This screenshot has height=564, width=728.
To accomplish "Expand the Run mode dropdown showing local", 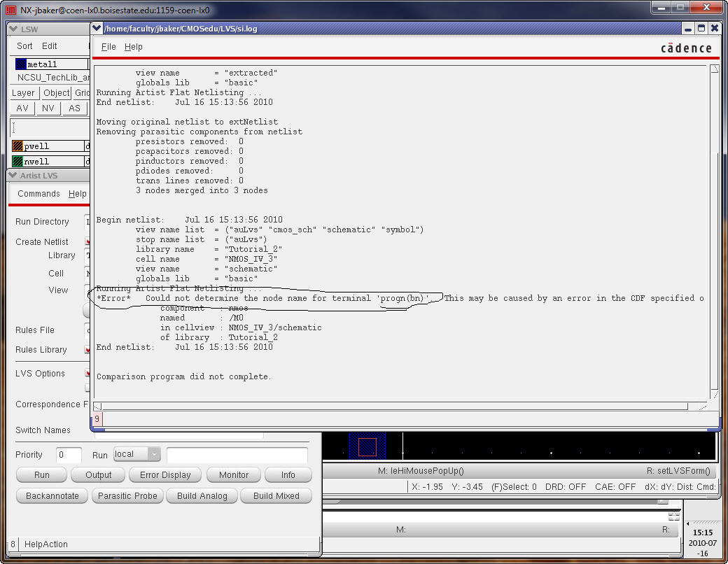I will coord(154,454).
